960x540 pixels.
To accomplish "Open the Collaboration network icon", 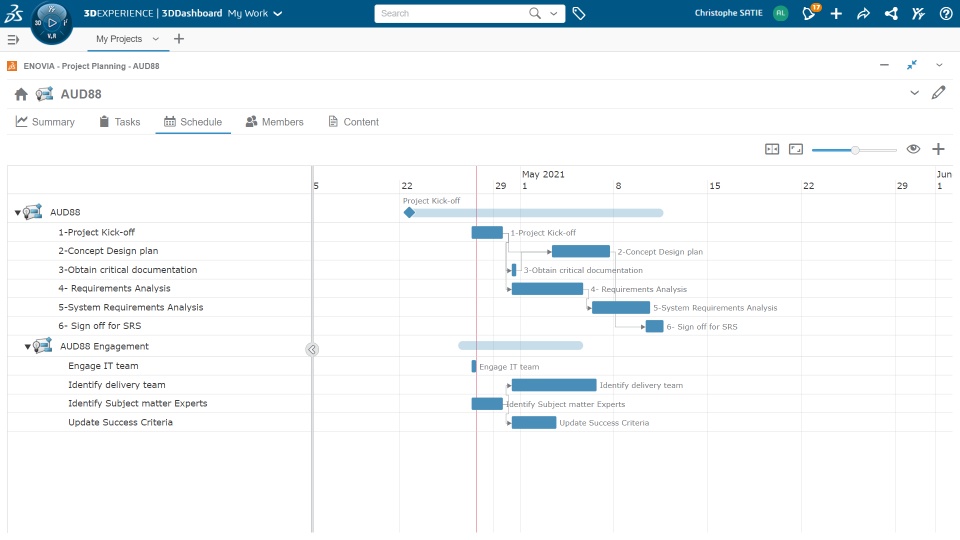I will pos(891,13).
